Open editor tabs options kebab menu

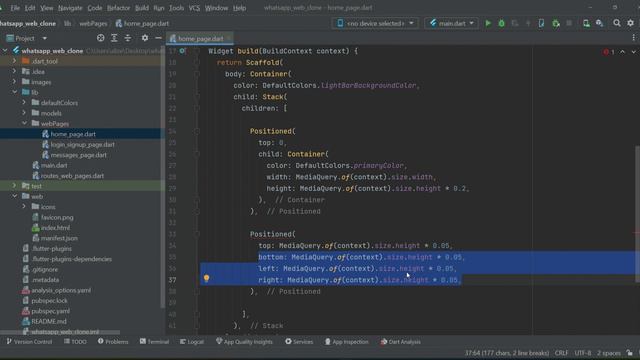pos(633,38)
